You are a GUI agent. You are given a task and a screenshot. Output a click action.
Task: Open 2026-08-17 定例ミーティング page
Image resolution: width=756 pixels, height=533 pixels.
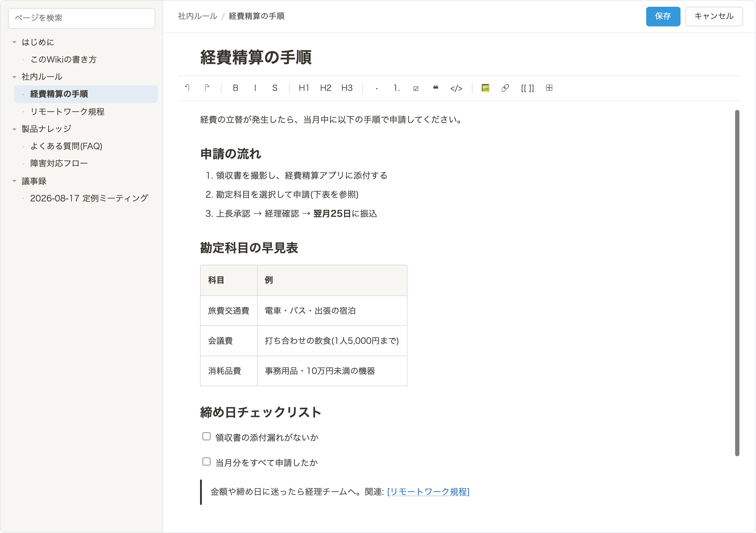tap(89, 198)
